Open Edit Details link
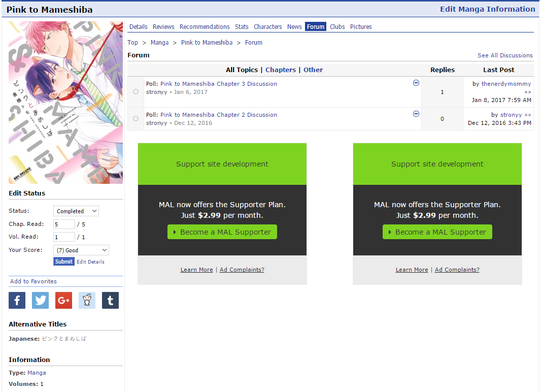 90,262
